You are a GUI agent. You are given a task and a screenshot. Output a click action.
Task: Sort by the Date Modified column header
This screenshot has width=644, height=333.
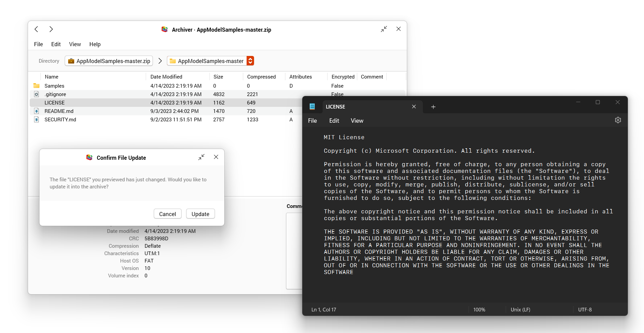(166, 77)
